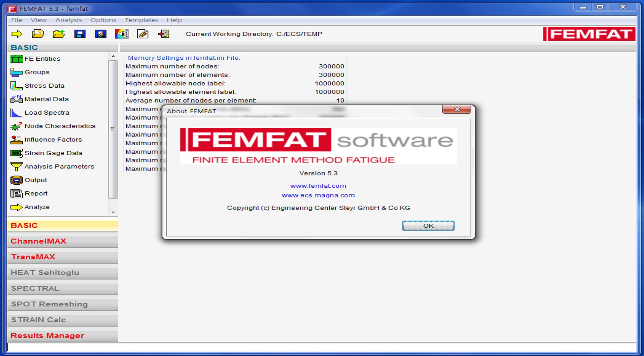The image size is (644, 356).
Task: Click the bottom command input field
Action: [321, 347]
